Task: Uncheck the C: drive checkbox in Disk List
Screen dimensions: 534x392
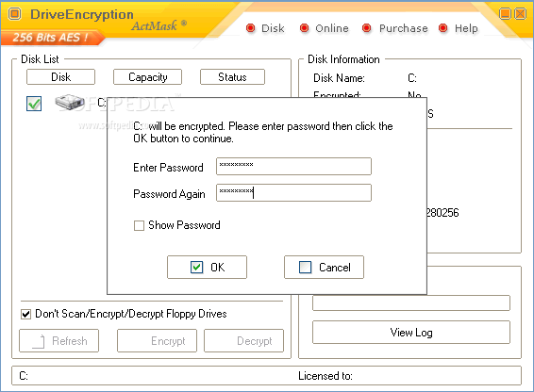Action: coord(34,104)
